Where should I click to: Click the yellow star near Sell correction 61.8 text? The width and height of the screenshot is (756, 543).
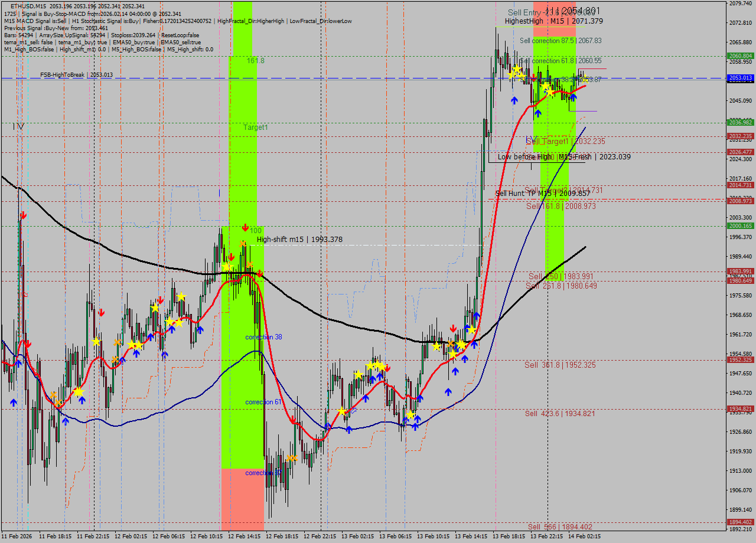[x=517, y=69]
